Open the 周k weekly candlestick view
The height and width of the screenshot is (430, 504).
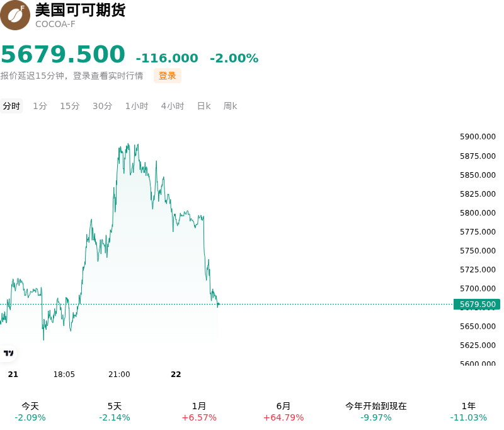click(x=230, y=106)
